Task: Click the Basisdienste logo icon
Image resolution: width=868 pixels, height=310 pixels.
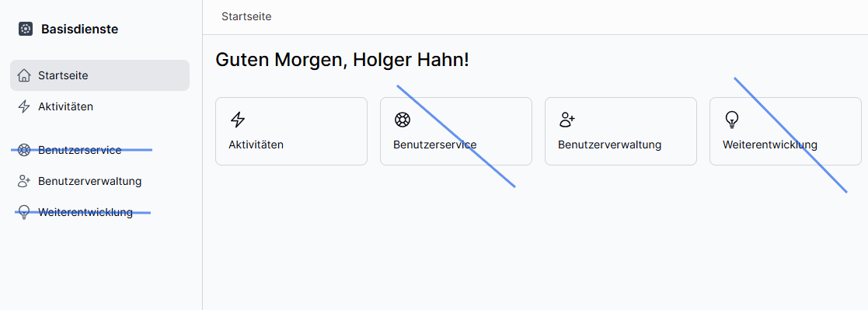Action: point(26,29)
